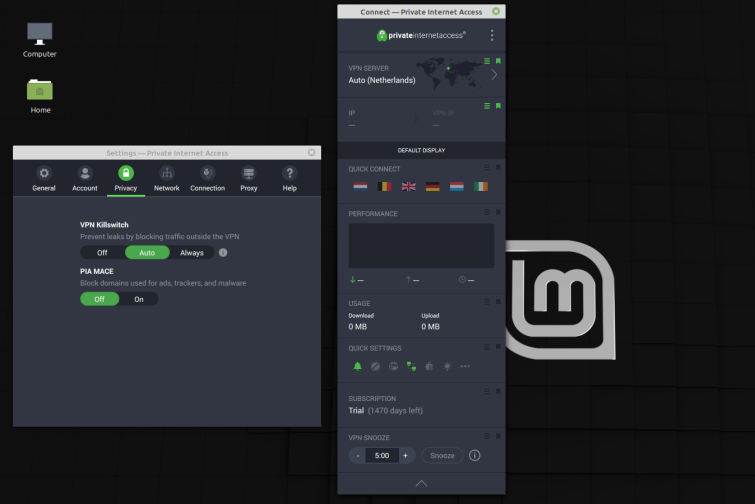Bookmark the Quick Connect tile
The image size is (755, 504).
tap(498, 168)
